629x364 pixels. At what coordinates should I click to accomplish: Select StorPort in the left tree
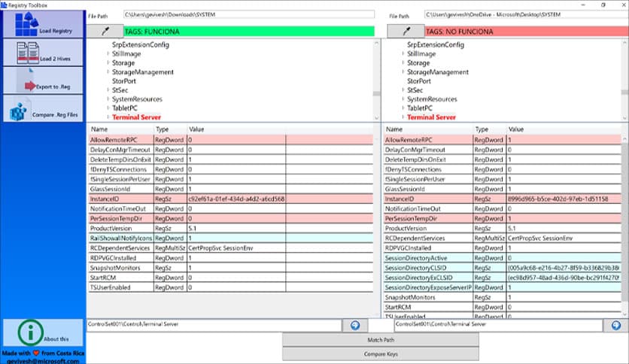coord(124,81)
